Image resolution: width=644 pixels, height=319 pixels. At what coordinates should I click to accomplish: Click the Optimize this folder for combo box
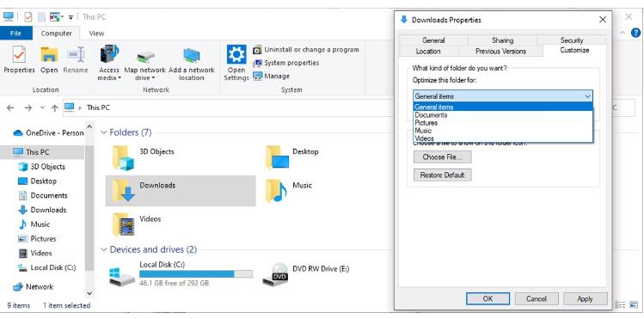(x=503, y=96)
